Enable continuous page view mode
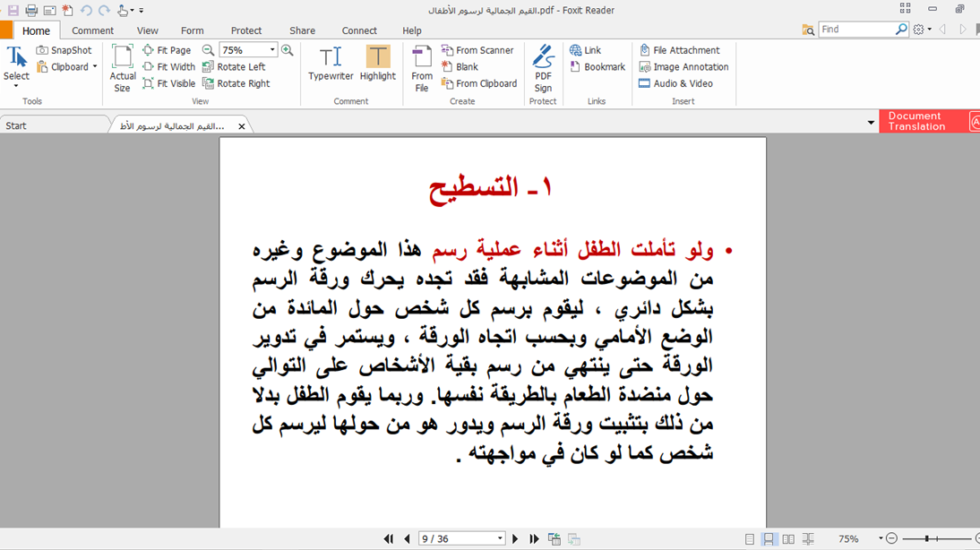The height and width of the screenshot is (550, 980). click(769, 539)
